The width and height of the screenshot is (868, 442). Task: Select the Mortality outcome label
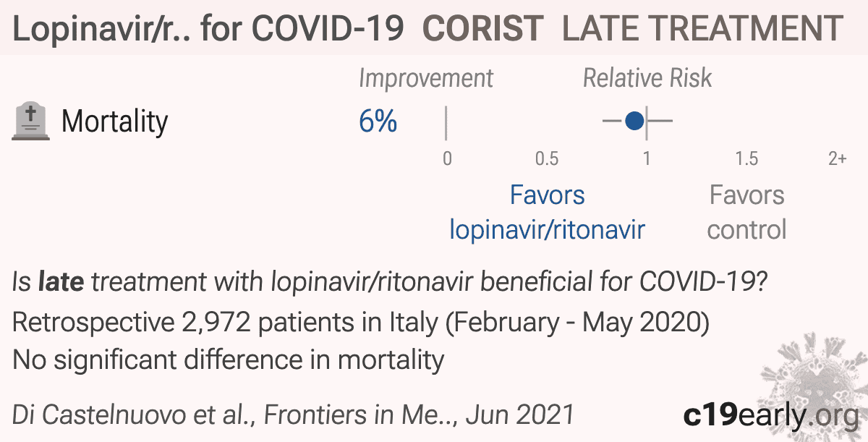click(115, 122)
